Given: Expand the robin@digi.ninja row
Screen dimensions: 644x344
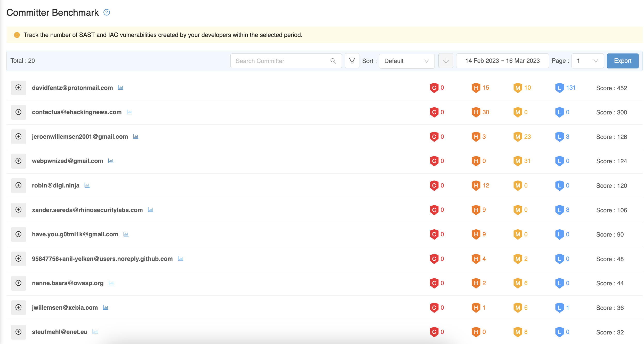Looking at the screenshot, I should (19, 185).
